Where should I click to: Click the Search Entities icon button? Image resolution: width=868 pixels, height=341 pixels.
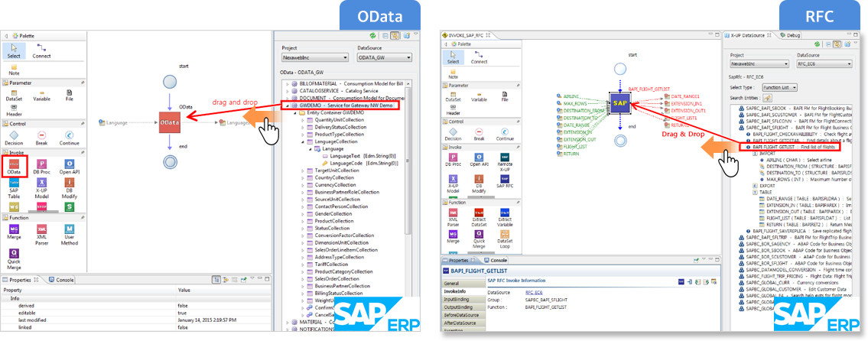(x=768, y=98)
